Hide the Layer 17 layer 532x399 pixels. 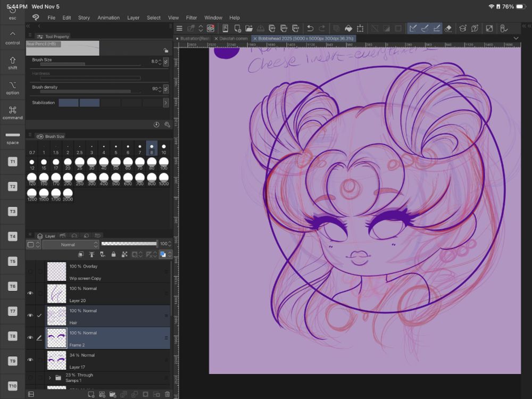30,359
